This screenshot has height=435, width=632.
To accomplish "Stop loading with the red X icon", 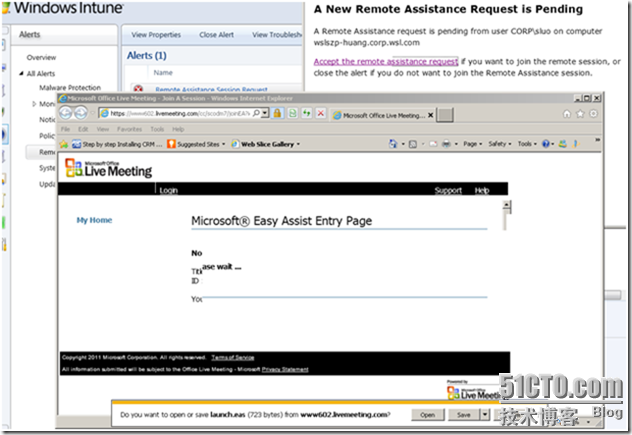I will tap(321, 113).
